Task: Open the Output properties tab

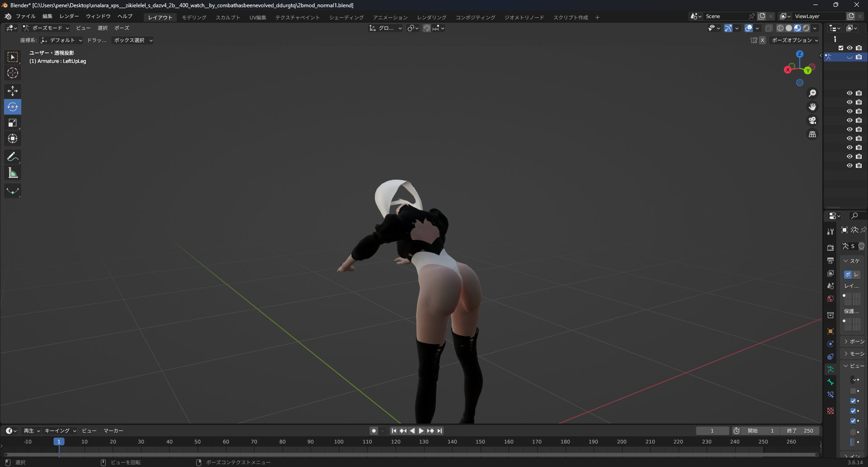Action: click(x=830, y=261)
